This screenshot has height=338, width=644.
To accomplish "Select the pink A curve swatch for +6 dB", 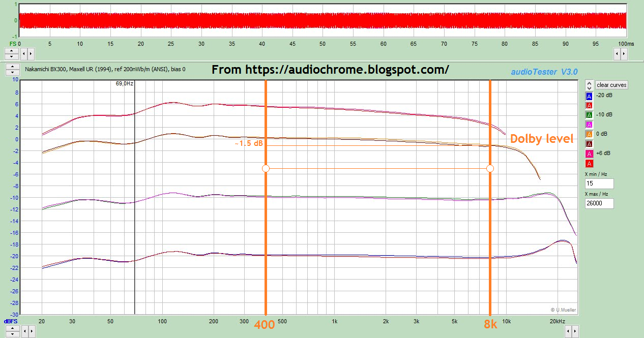I will click(x=589, y=153).
